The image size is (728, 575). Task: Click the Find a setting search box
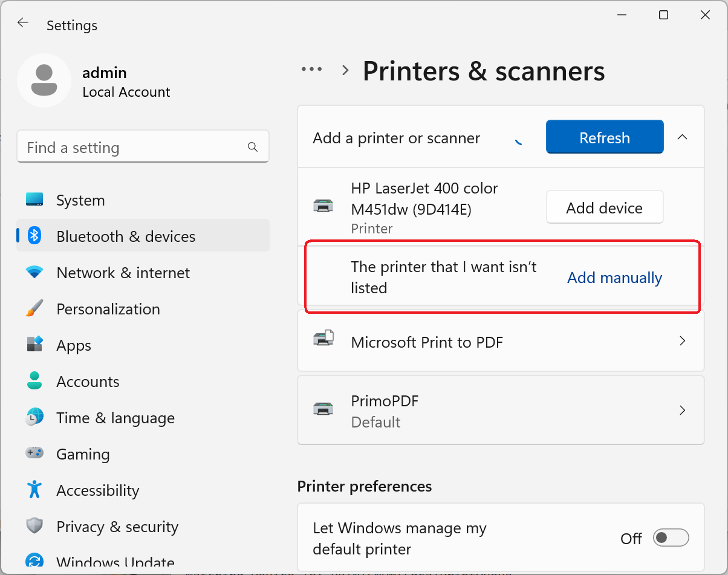(143, 147)
